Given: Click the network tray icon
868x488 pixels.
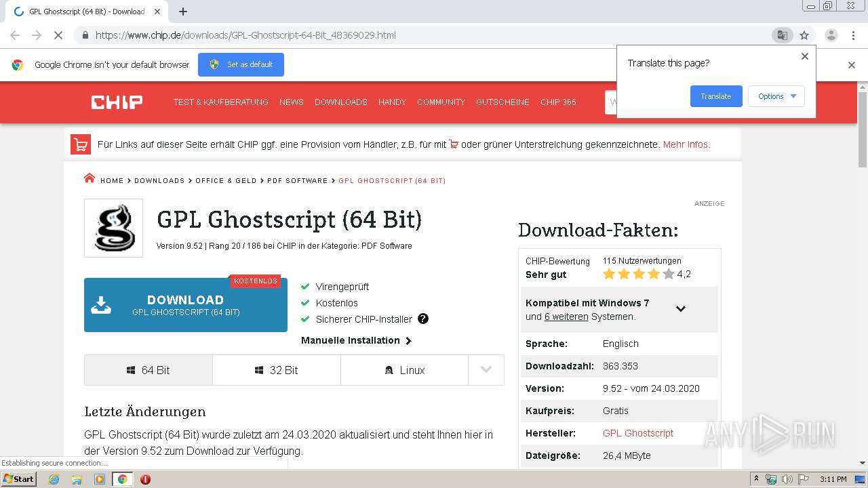Looking at the screenshot, I should pos(771,479).
